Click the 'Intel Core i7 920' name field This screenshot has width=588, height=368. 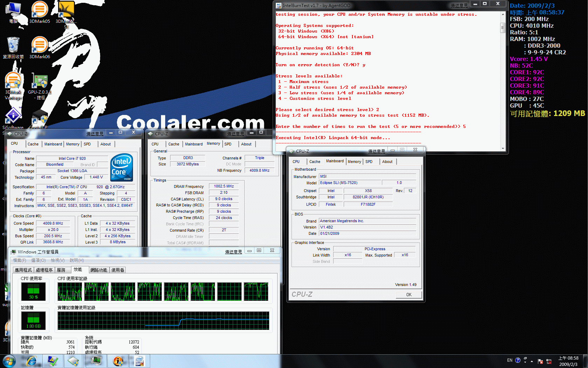click(x=72, y=158)
